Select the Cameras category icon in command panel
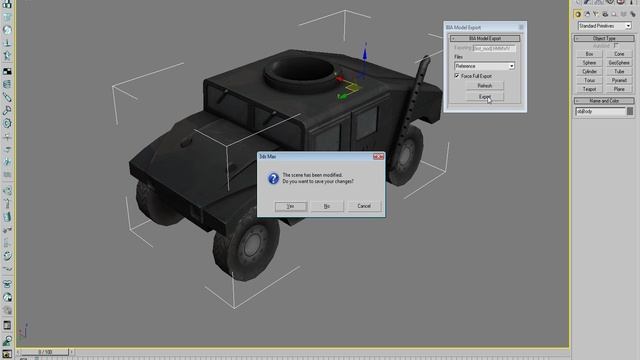Image resolution: width=640 pixels, height=360 pixels. tap(605, 14)
